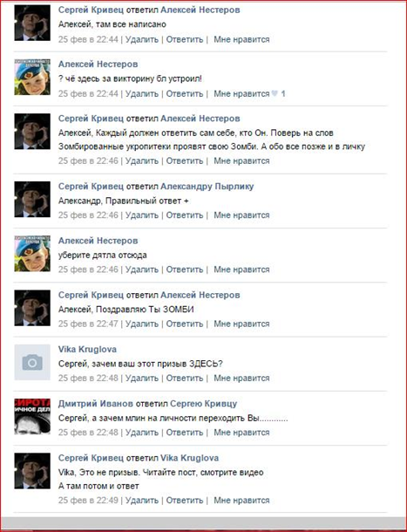Open Алексей Нестеров's avatar on 'уберите дятла отсюда' comment
Screen dimensions: 407x532
(32, 254)
